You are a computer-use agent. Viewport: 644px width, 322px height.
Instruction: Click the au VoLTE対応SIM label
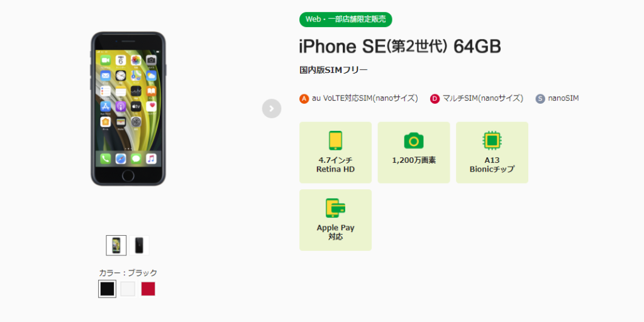click(x=365, y=99)
